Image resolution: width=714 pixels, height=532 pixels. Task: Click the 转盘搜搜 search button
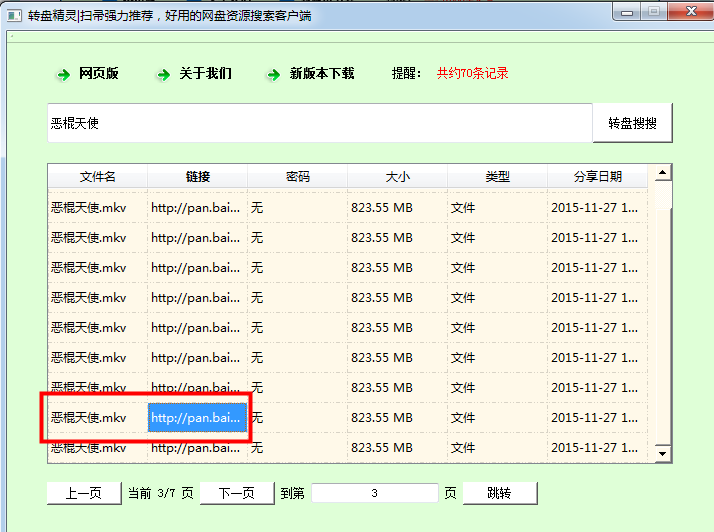632,123
